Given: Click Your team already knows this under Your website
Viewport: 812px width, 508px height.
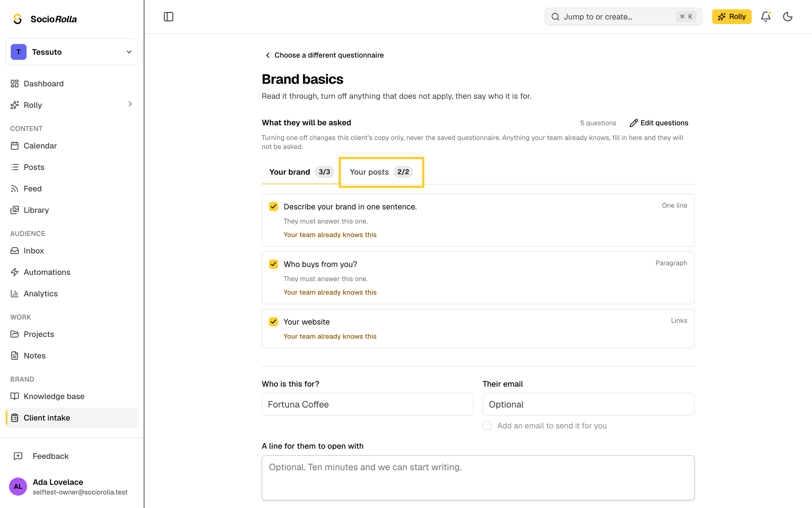Looking at the screenshot, I should (330, 336).
